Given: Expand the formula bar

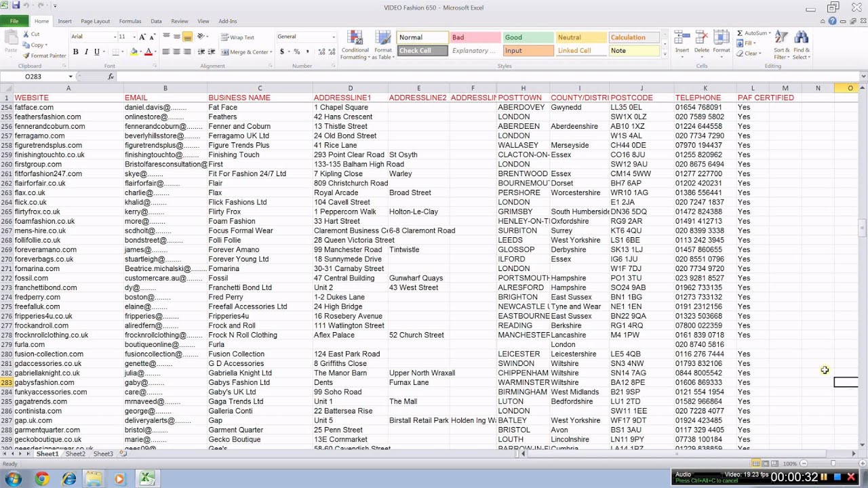Looking at the screenshot, I should click(863, 77).
